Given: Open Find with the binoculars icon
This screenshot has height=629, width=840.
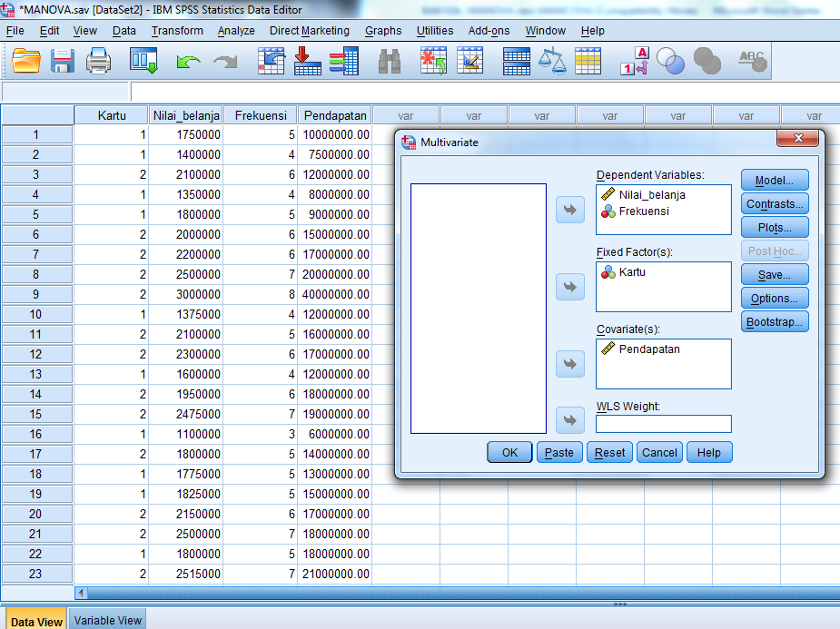Looking at the screenshot, I should point(390,61).
